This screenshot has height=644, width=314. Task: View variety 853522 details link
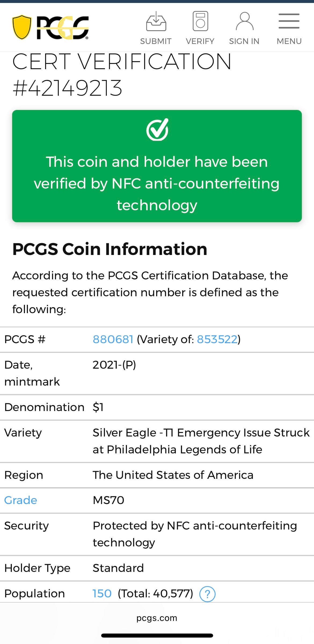point(217,339)
